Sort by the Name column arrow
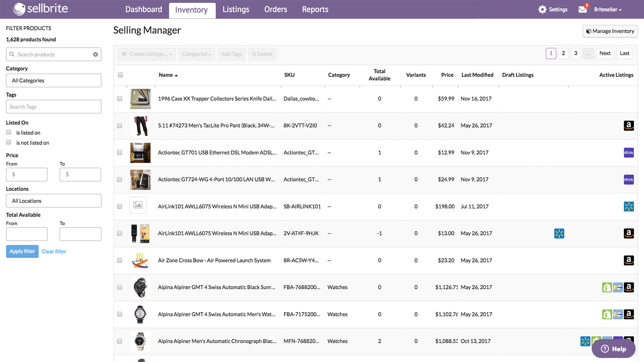 pyautogui.click(x=176, y=75)
